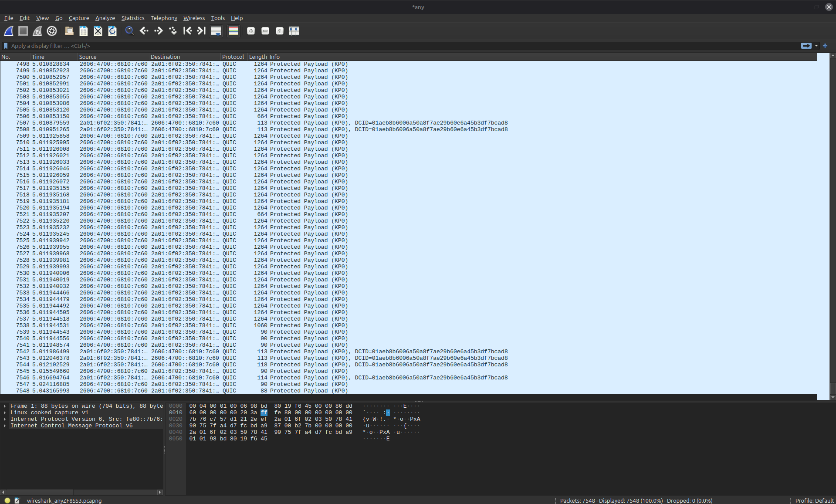Expand the Frame 1 details tree
Screen dimensions: 836x504
[5, 406]
